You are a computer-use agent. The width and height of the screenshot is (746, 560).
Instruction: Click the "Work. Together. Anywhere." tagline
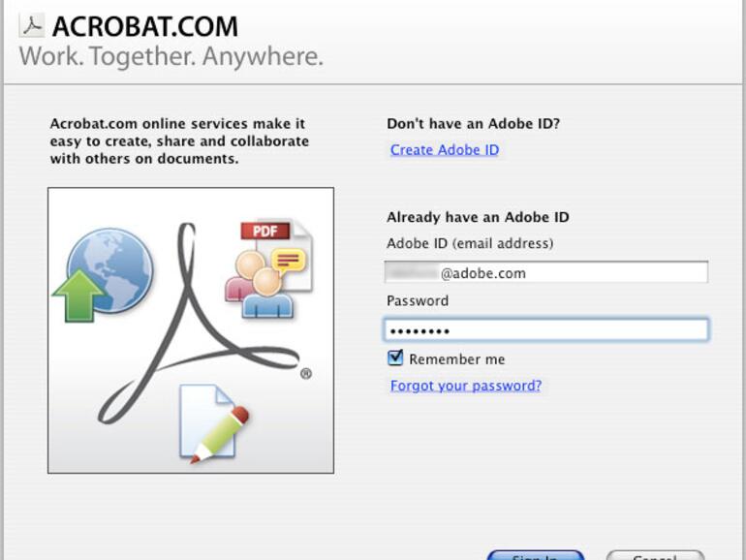[171, 56]
